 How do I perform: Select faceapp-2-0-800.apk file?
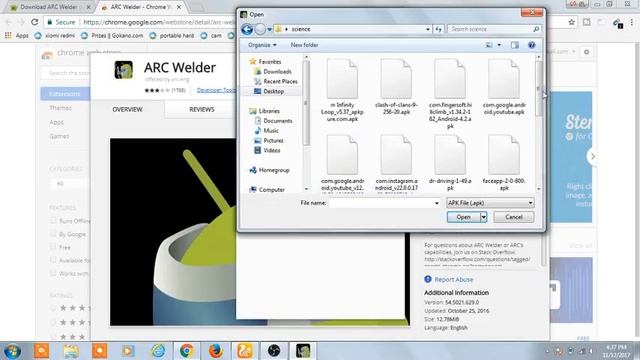tap(504, 163)
